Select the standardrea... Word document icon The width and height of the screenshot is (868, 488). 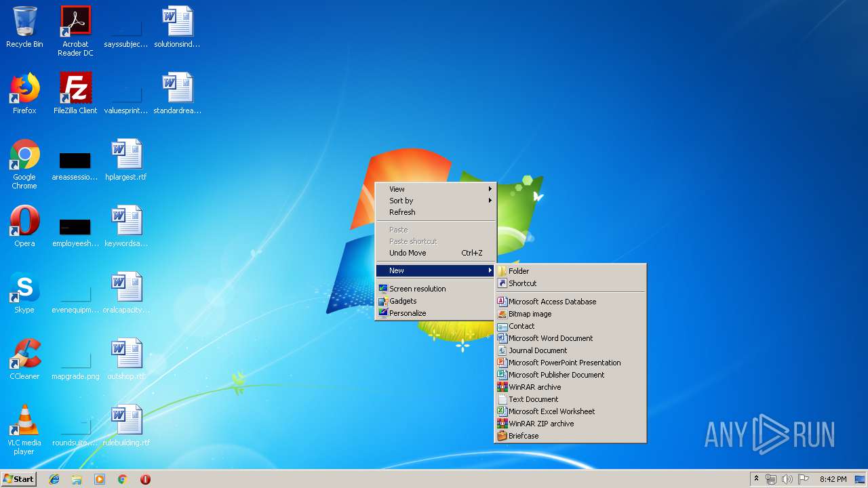point(177,94)
